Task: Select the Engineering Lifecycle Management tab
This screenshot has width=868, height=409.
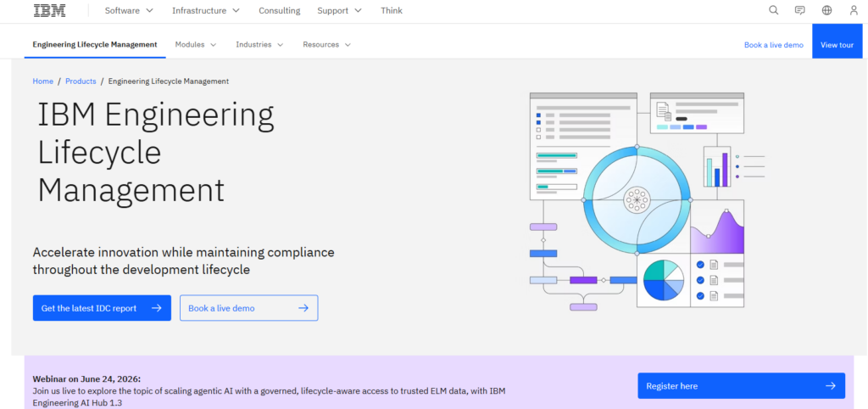Action: [95, 44]
